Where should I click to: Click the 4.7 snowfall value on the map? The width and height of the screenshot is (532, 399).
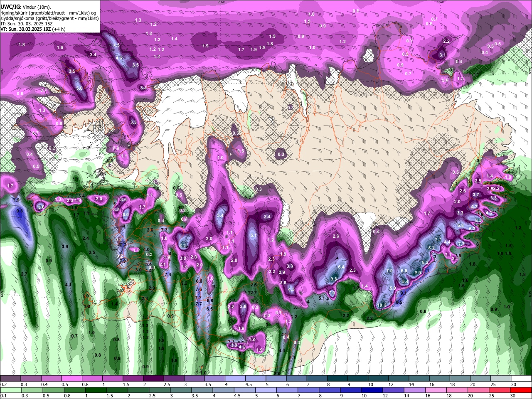(474, 206)
